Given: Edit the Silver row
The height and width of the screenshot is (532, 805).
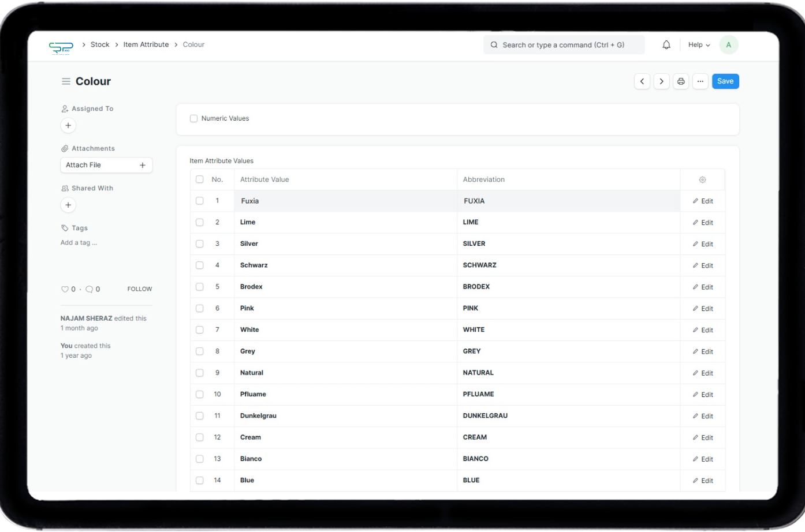Looking at the screenshot, I should (x=703, y=244).
